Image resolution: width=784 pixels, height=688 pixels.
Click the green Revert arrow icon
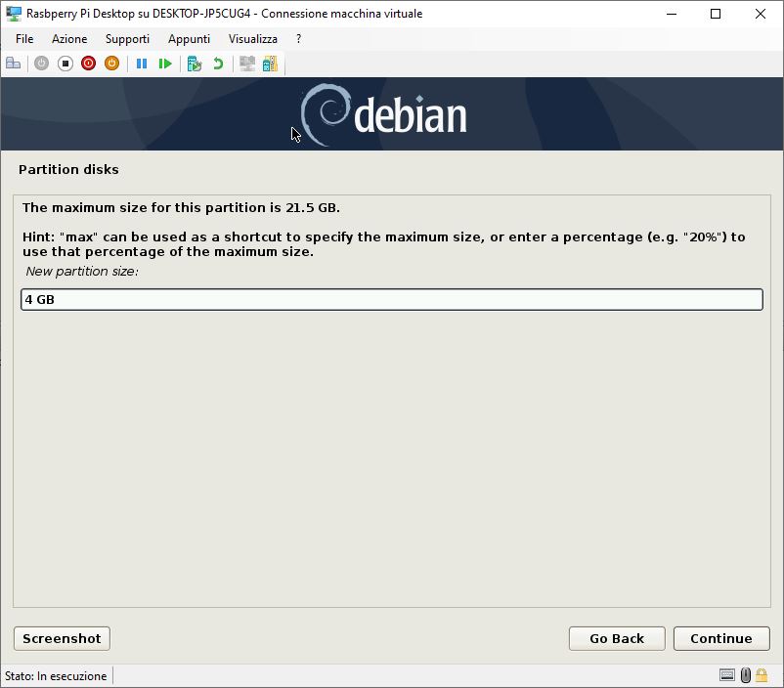pos(218,64)
